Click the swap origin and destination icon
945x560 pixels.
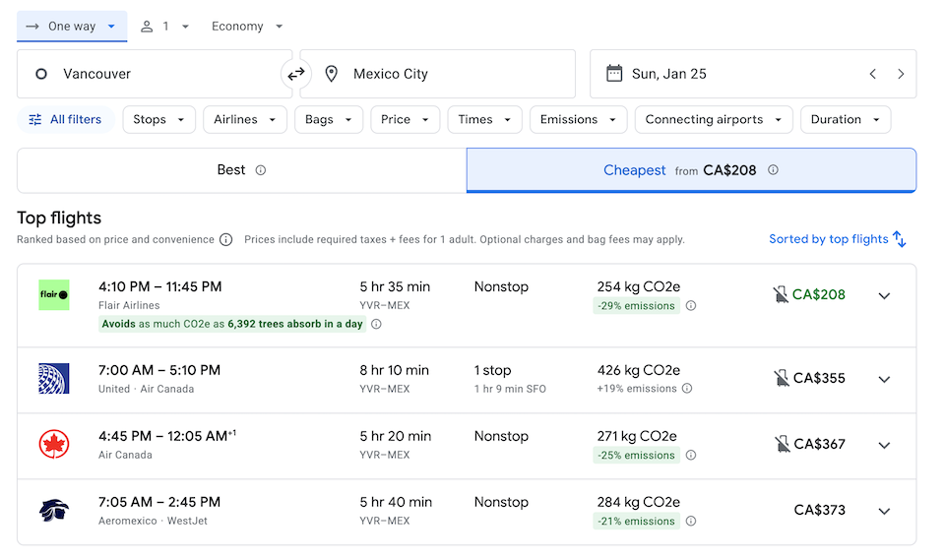(x=295, y=74)
